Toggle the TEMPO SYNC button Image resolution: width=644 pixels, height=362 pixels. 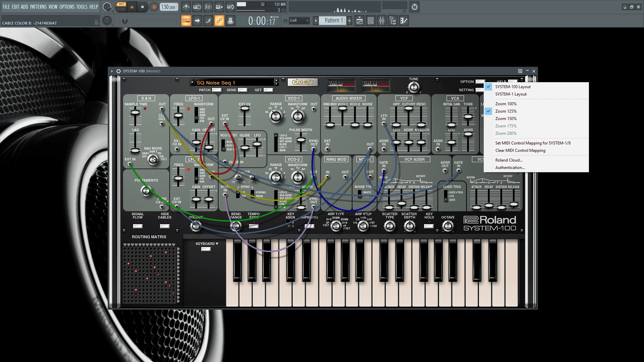pos(254,226)
